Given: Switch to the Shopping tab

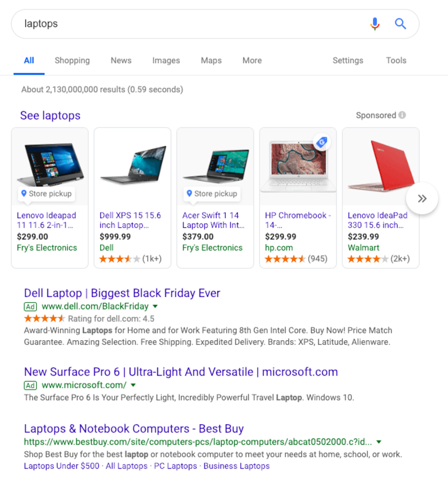Looking at the screenshot, I should tap(72, 60).
